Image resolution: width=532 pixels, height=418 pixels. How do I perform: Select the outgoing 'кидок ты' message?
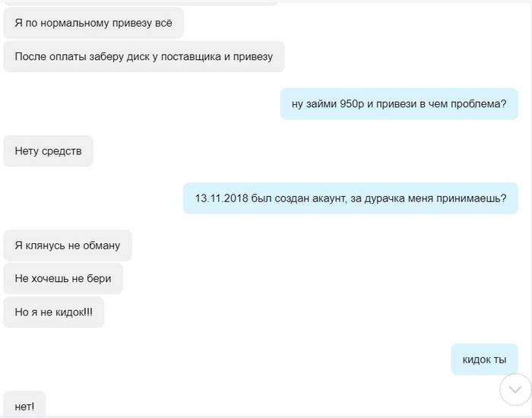(485, 359)
